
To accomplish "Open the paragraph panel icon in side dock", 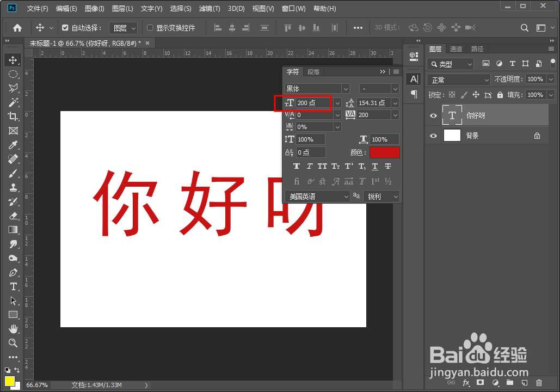I will tap(414, 94).
